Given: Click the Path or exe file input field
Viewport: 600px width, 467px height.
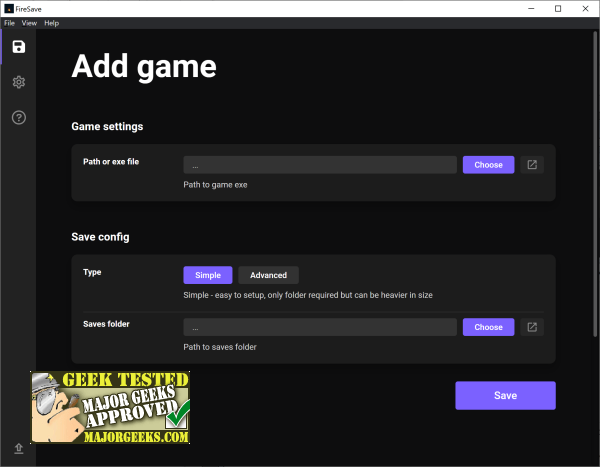Looking at the screenshot, I should pyautogui.click(x=320, y=165).
